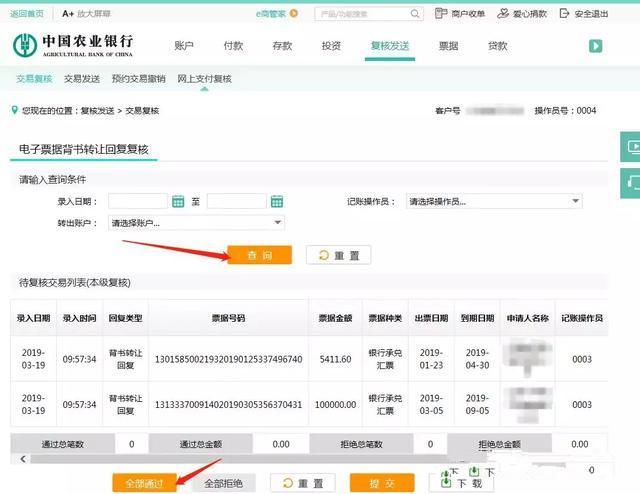This screenshot has width=640, height=494.
Task: Click the orange 查询 button
Action: (x=260, y=255)
